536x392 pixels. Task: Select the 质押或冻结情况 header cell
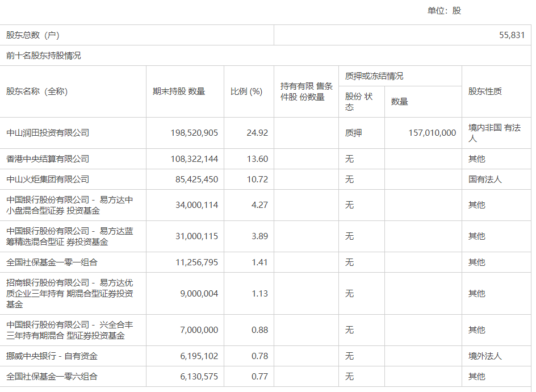(374, 76)
